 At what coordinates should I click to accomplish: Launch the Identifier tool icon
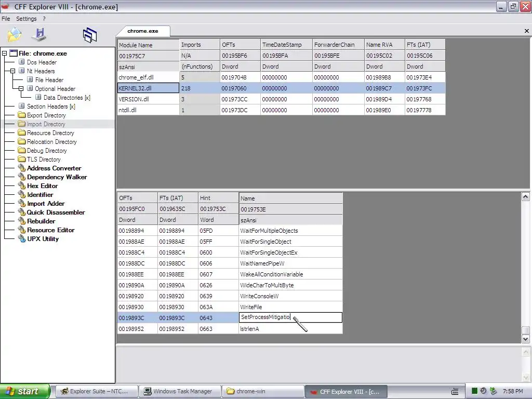[22, 194]
